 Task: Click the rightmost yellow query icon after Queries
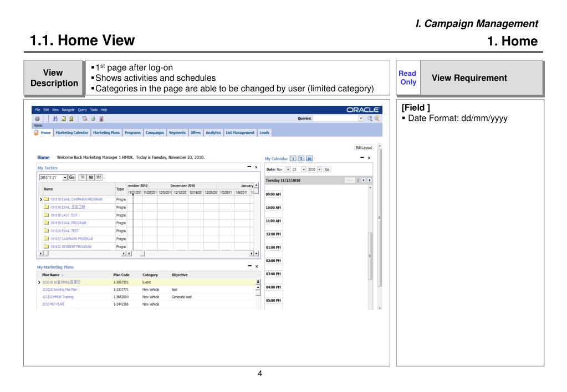pyautogui.click(x=377, y=118)
